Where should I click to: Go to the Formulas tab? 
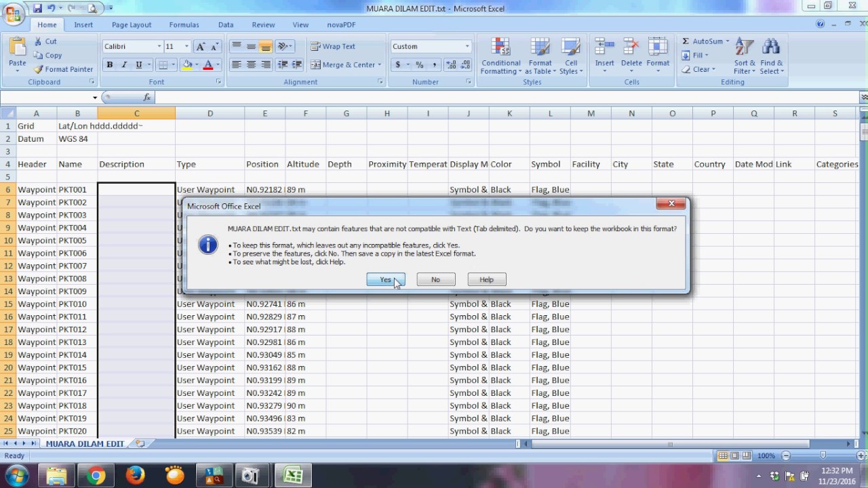(184, 24)
